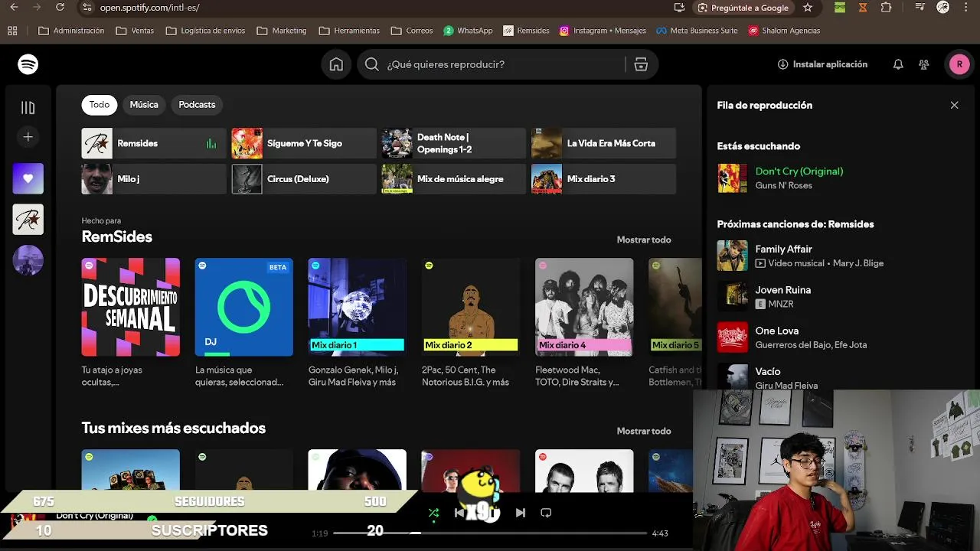Open the Marketing bookmark folder
980x551 pixels.
[x=282, y=31]
